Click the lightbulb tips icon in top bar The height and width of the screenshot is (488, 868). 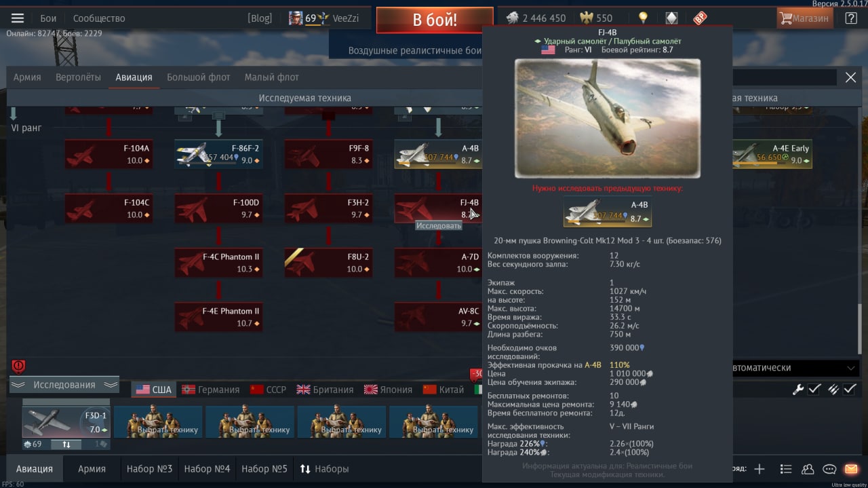point(643,18)
